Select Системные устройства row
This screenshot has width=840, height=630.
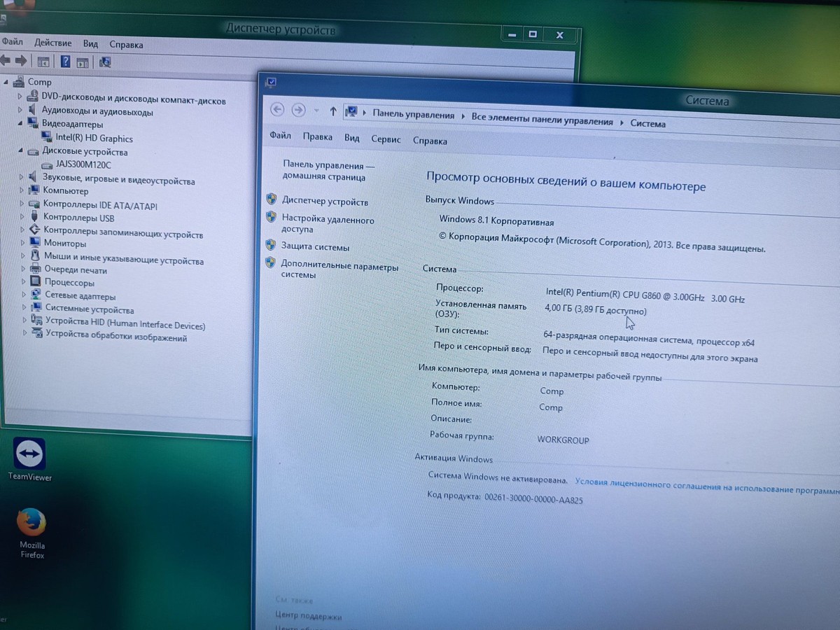[x=90, y=309]
